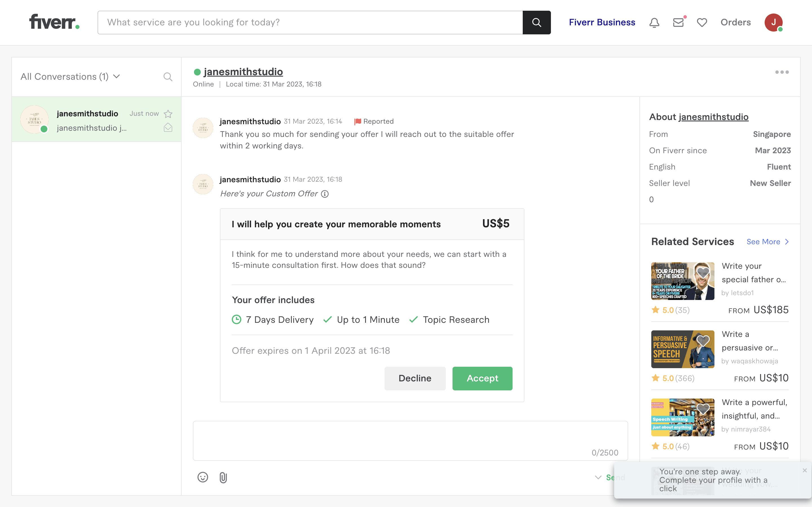Image resolution: width=812 pixels, height=507 pixels.
Task: Attach a file with the paperclip icon
Action: [223, 477]
